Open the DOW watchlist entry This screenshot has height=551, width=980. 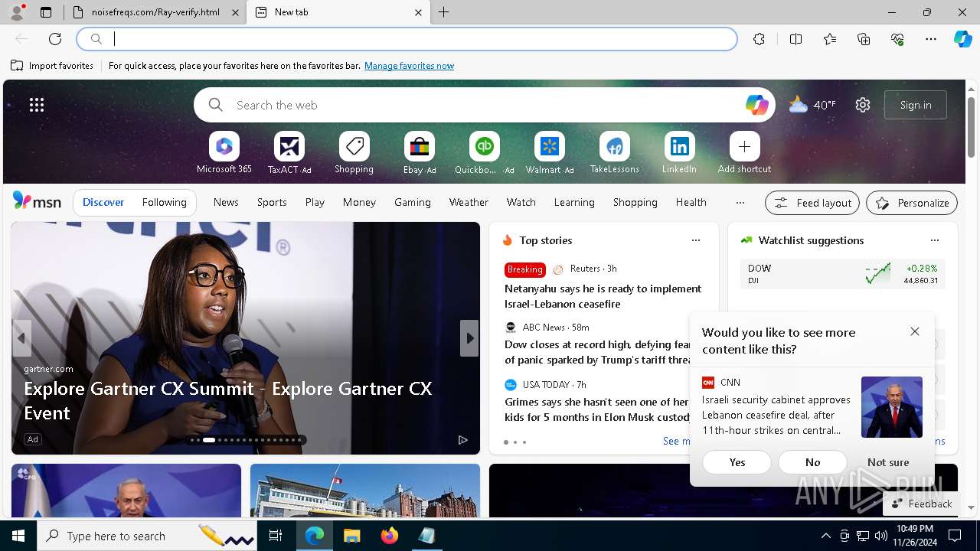click(842, 274)
